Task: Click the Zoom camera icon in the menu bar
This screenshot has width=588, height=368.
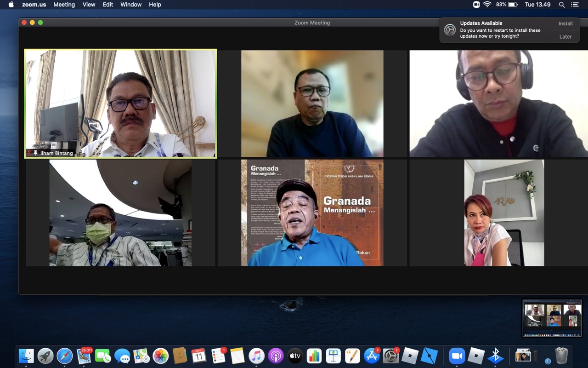Action: [x=476, y=5]
